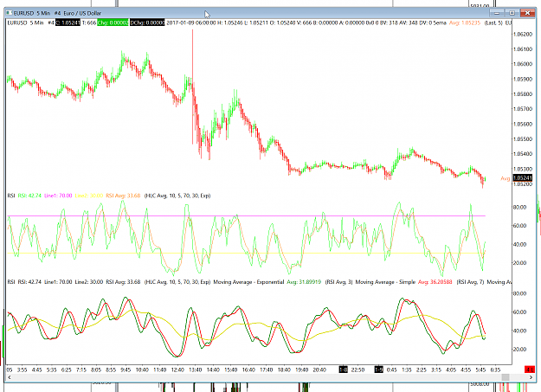Click the scrollbar right arrow under the chart
Image resolution: width=541 pixels, height=392 pixels.
coord(531,377)
